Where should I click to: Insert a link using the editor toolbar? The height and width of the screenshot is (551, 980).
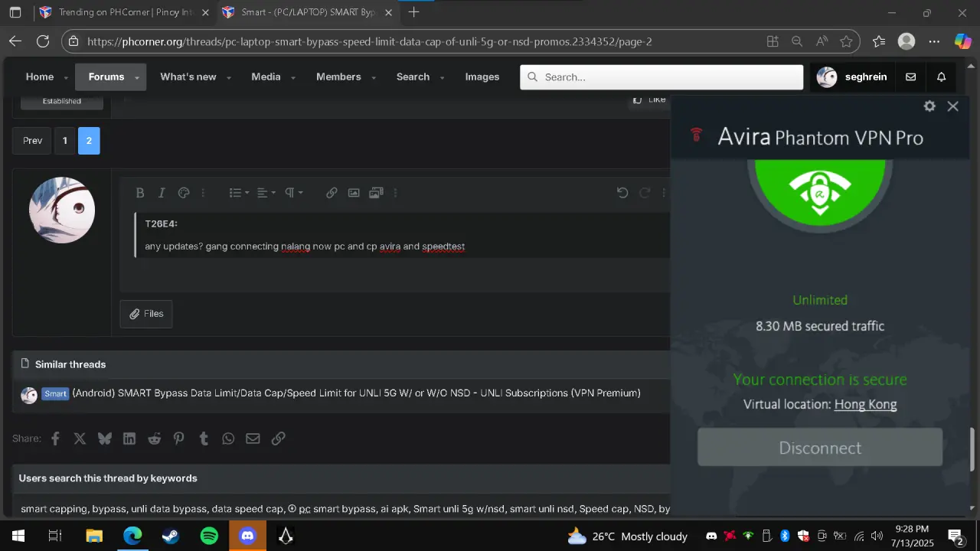332,193
